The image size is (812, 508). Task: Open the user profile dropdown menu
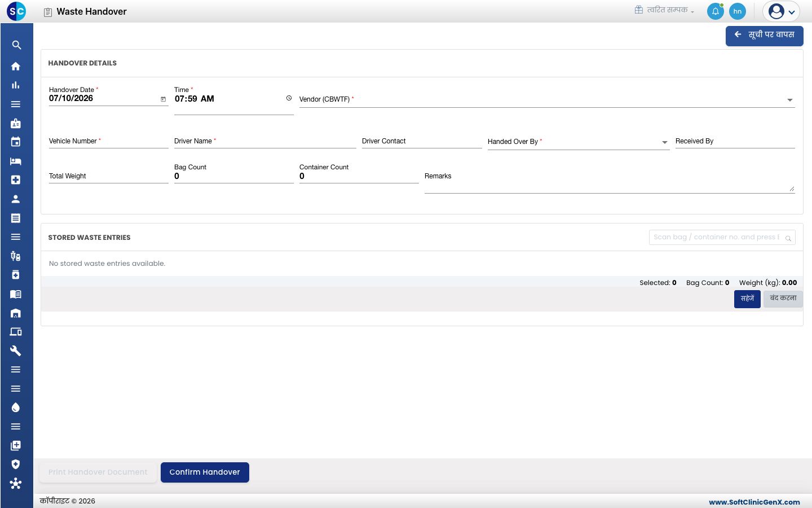coord(782,11)
